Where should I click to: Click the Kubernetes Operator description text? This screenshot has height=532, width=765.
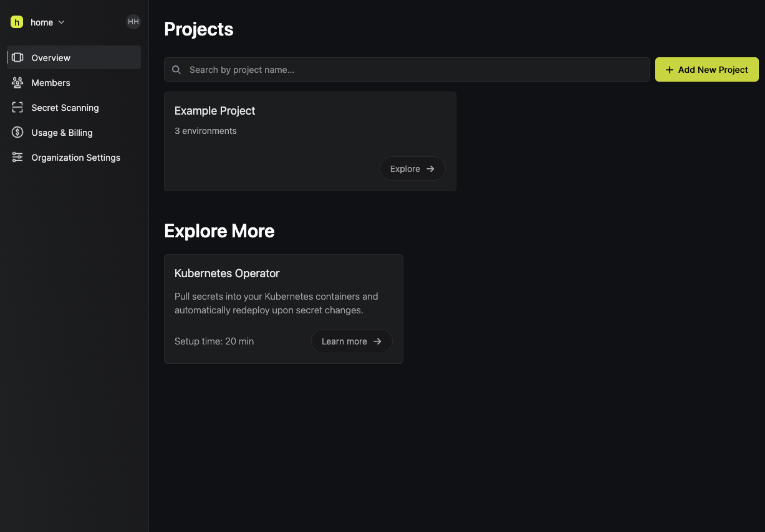[276, 303]
